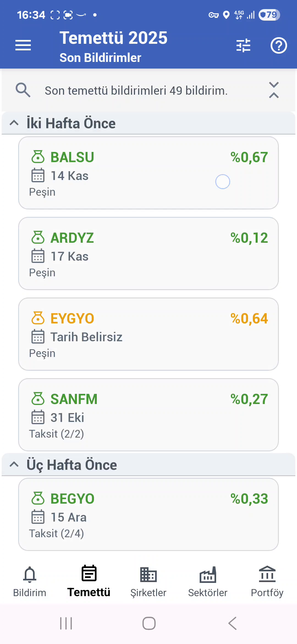This screenshot has height=644, width=297.
Task: Select the Temettü bottom tab
Action: pos(89,581)
